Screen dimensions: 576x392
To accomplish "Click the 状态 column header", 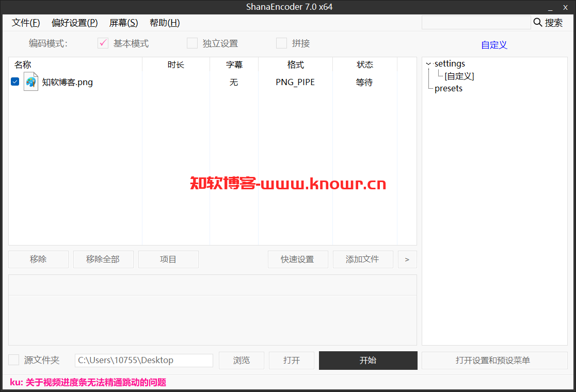I will [x=365, y=64].
